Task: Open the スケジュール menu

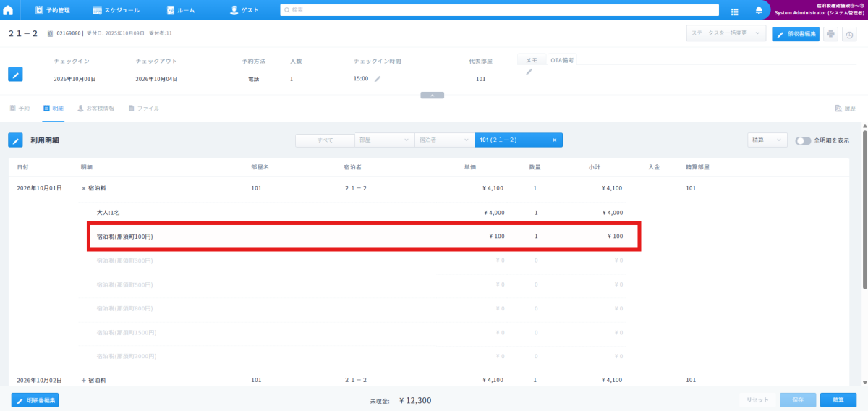Action: pyautogui.click(x=116, y=11)
